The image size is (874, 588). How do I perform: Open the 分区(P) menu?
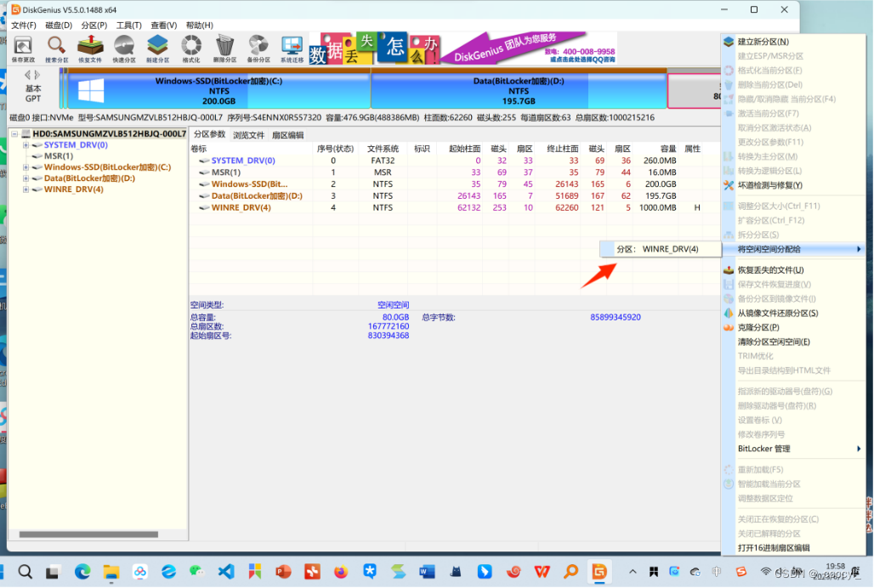coord(94,25)
